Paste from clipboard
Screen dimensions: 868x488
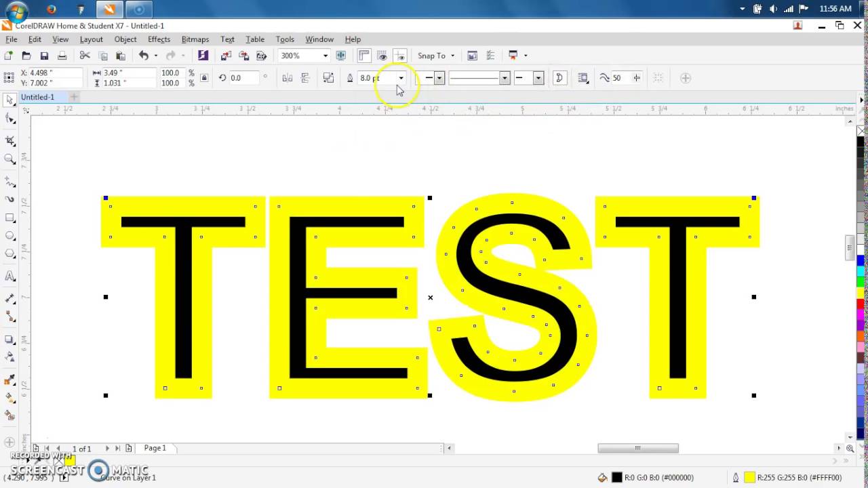point(121,56)
